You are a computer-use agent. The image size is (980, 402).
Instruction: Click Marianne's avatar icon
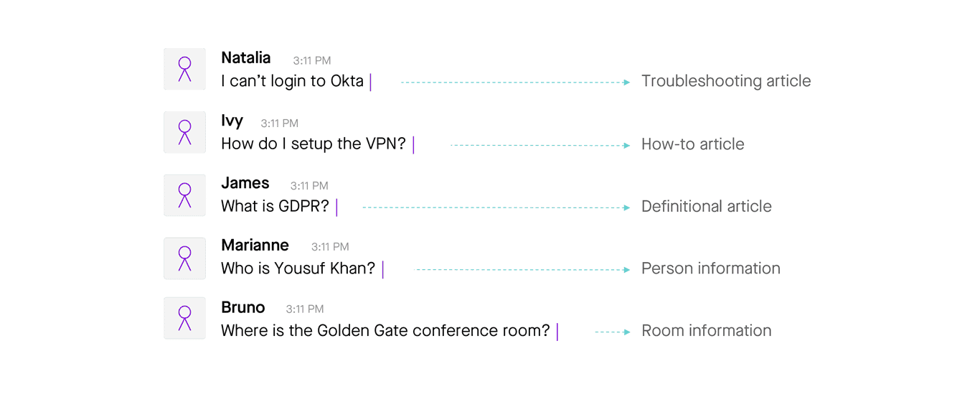coord(184,258)
